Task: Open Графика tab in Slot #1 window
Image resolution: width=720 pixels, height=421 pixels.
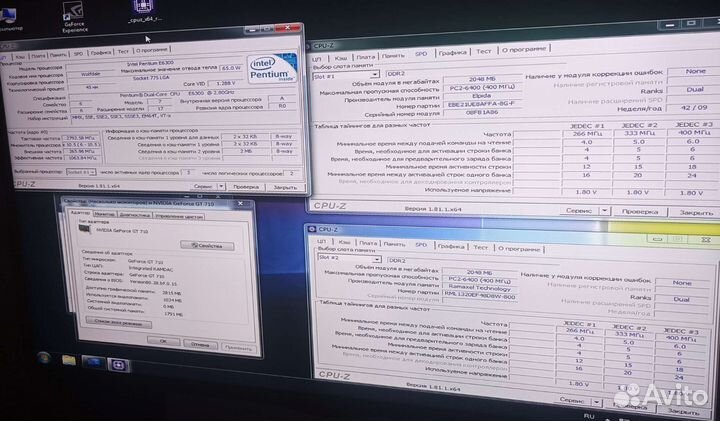Action: point(452,53)
